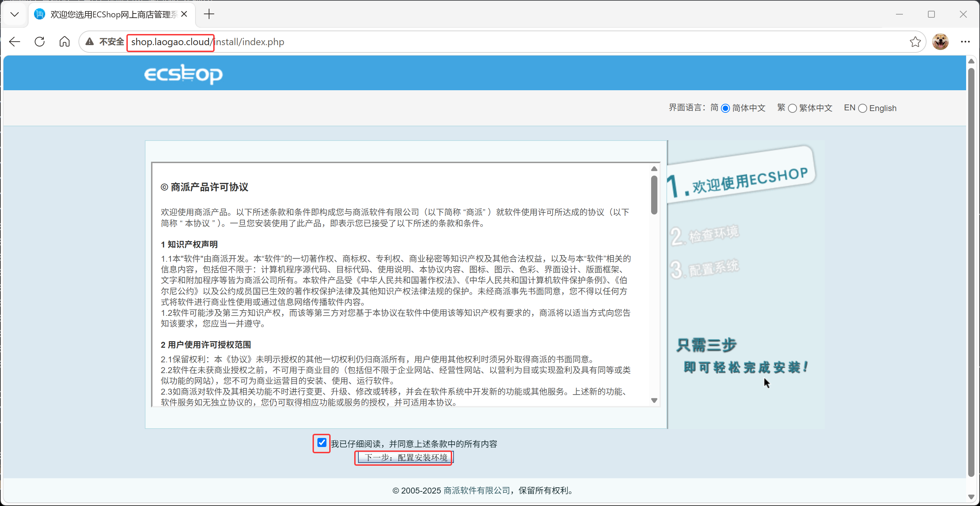Close the ECShop browser tab

[x=184, y=14]
